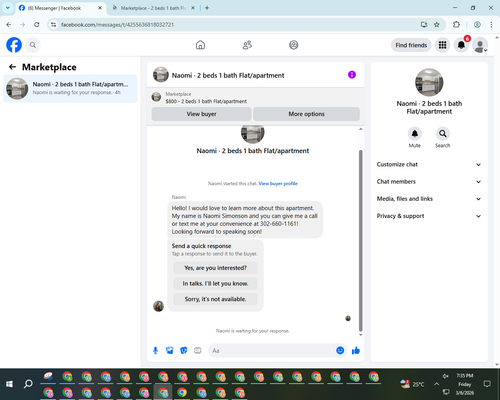
Task: Click the listing thumbnail in right panel
Action: [x=429, y=82]
